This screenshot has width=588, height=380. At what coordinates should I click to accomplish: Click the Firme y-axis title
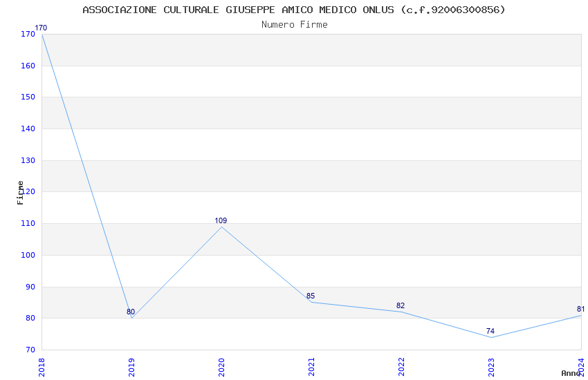[x=20, y=193]
